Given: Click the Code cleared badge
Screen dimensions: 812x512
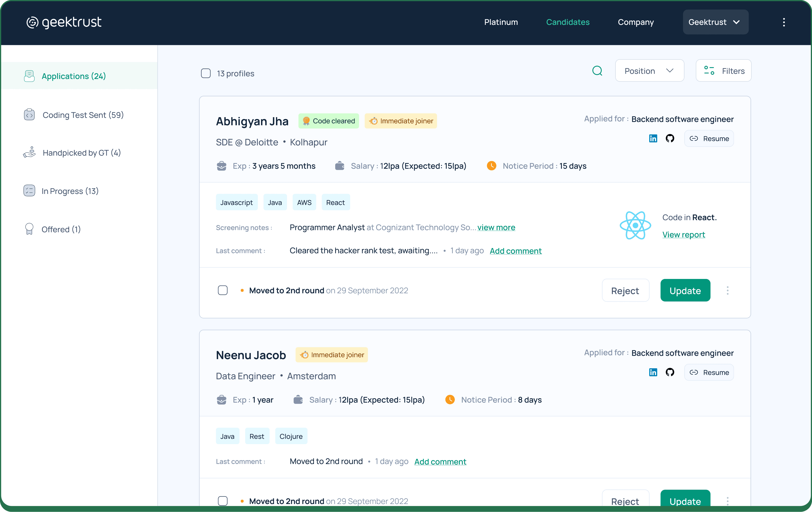Looking at the screenshot, I should 329,121.
